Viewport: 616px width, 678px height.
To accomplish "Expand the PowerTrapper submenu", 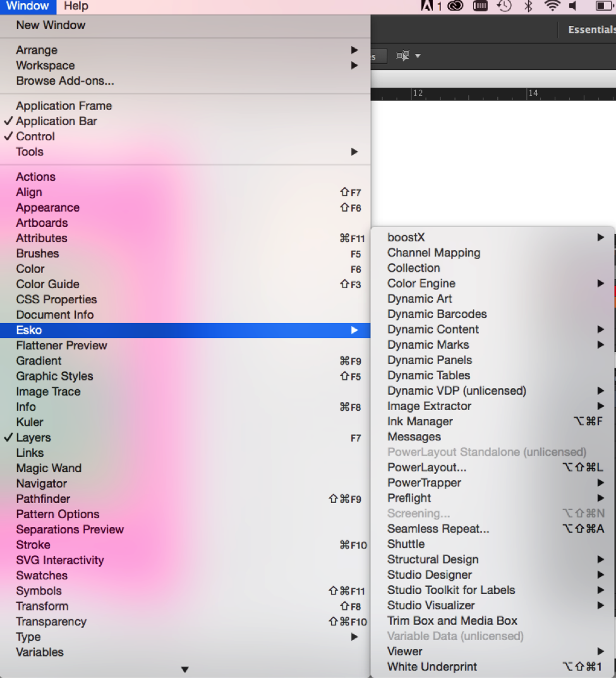I will click(x=493, y=483).
